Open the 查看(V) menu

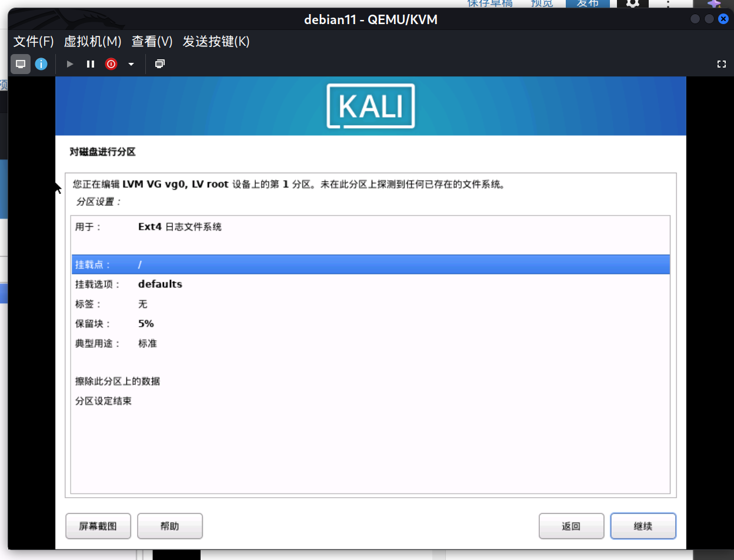(x=152, y=42)
